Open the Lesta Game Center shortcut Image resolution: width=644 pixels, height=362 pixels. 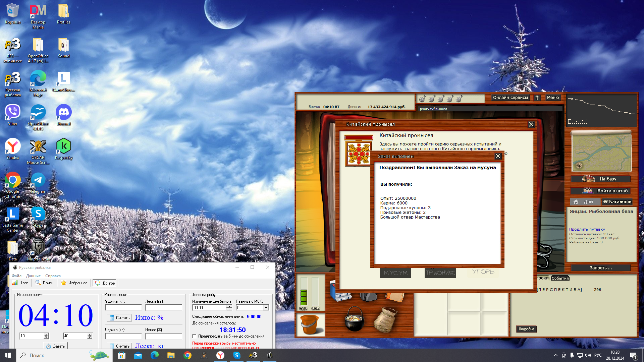(x=13, y=219)
